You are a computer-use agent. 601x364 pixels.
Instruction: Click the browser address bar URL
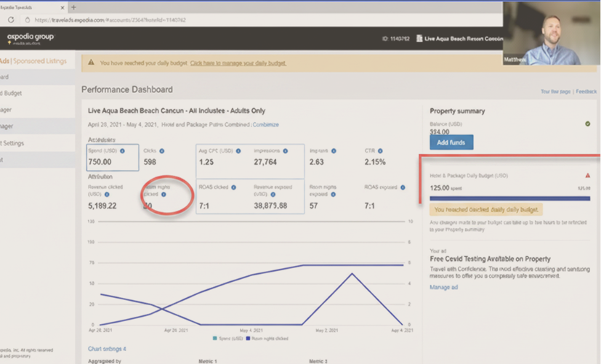[110, 20]
